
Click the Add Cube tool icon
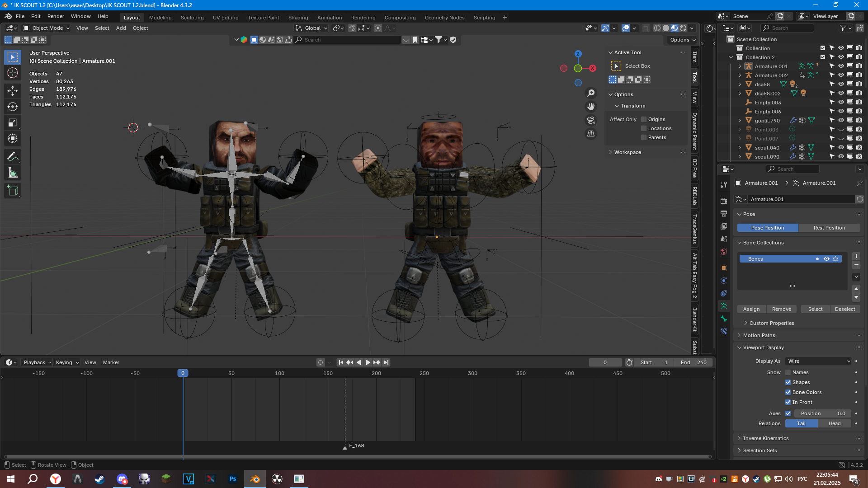(x=13, y=191)
